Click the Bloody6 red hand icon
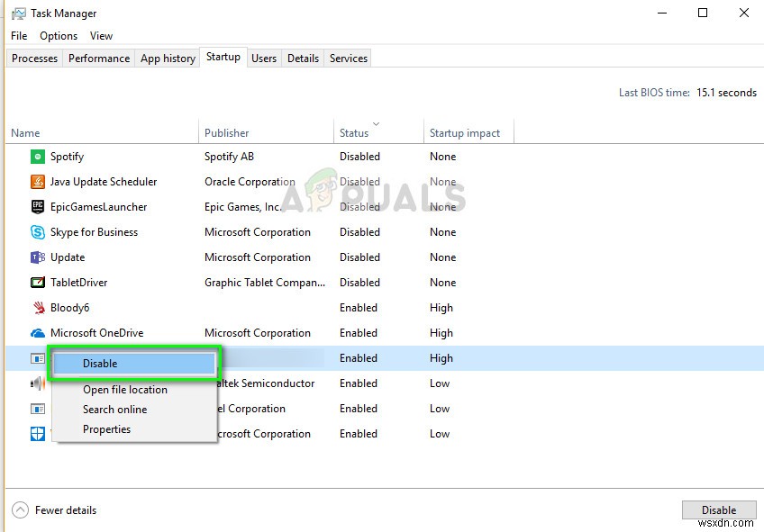Viewport: 764px width, 532px height. click(39, 308)
